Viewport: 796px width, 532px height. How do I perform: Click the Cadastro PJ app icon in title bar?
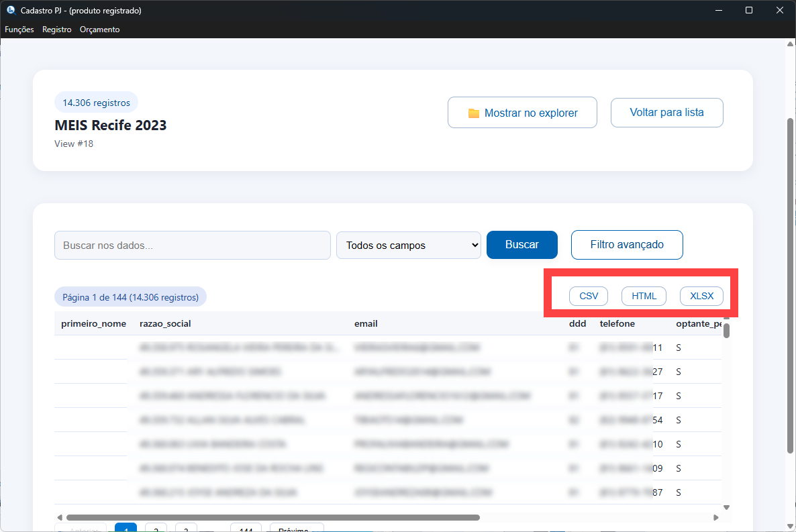pyautogui.click(x=10, y=10)
